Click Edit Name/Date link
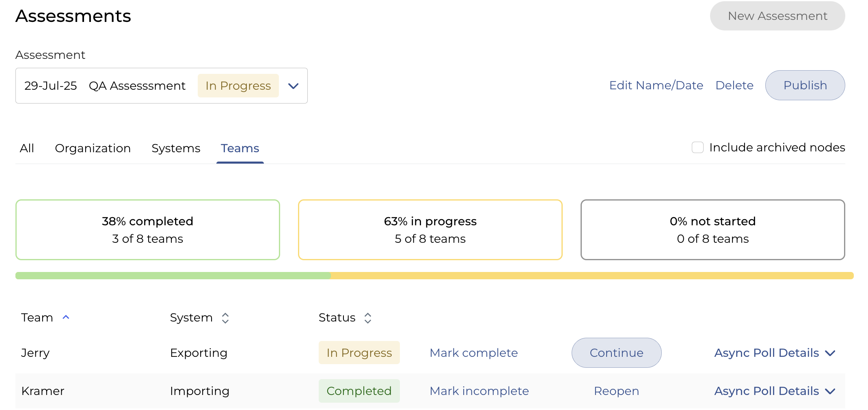This screenshot has width=868, height=410. [656, 85]
